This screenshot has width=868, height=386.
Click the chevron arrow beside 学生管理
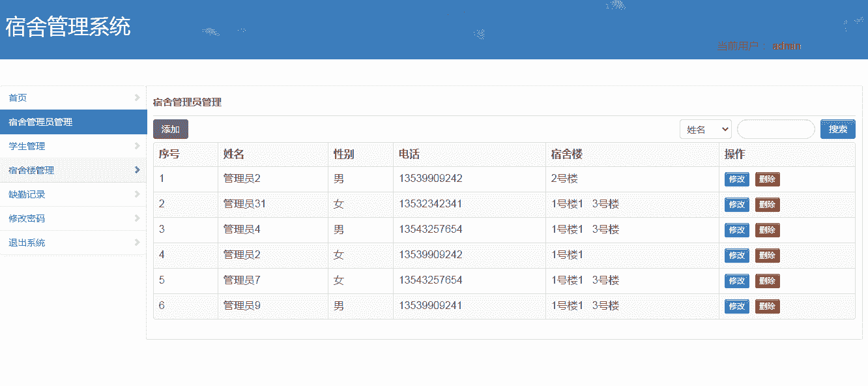[x=137, y=146]
